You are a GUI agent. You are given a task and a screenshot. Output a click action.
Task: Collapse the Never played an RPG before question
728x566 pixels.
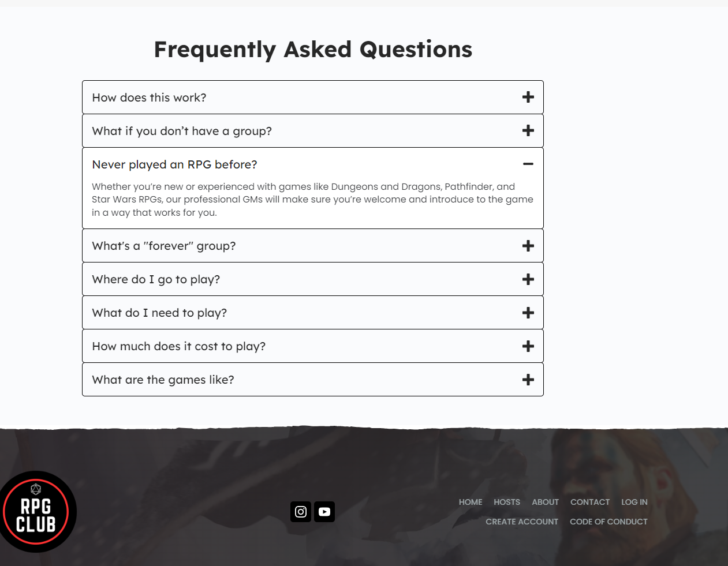(313, 164)
